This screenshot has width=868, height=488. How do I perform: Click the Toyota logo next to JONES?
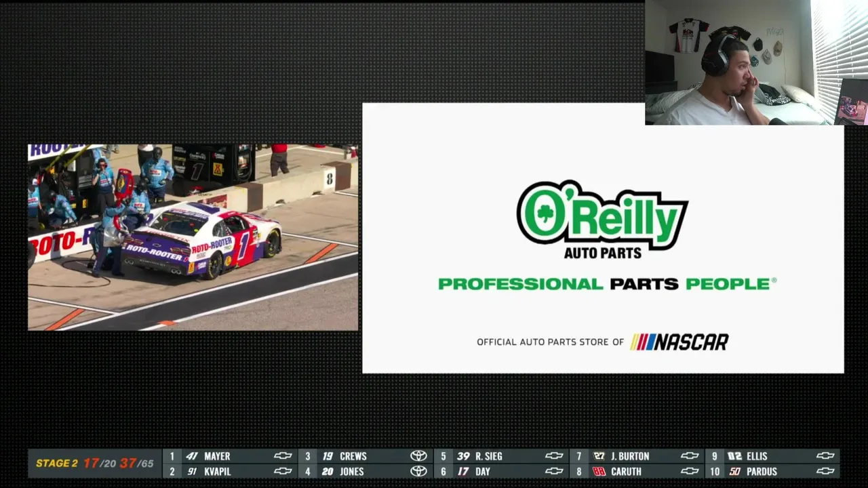pyautogui.click(x=418, y=471)
